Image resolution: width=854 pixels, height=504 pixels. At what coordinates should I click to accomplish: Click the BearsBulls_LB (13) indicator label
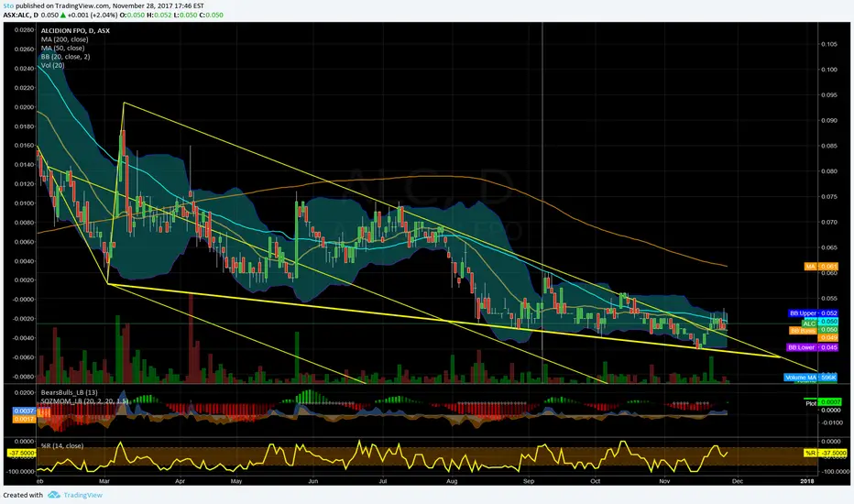[x=69, y=392]
